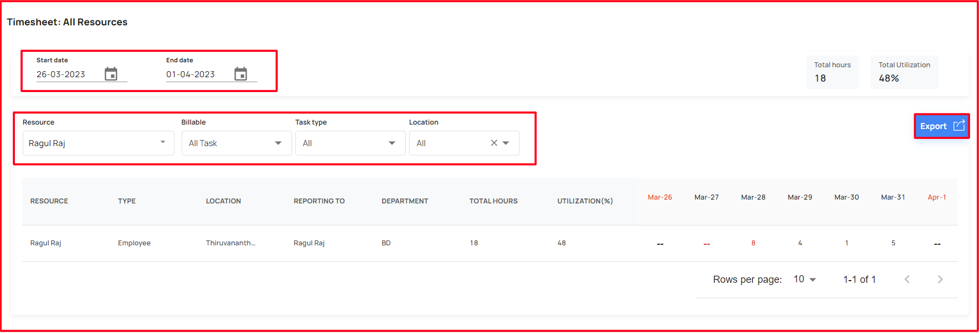Click the TYPE column header
This screenshot has height=333, width=980.
tap(126, 201)
